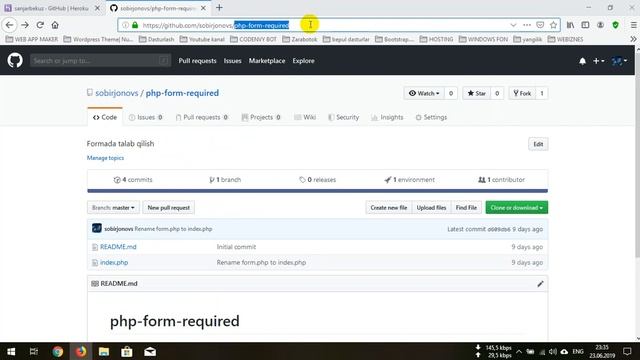640x360 pixels.
Task: Go back with the browser back arrow
Action: coord(9,25)
